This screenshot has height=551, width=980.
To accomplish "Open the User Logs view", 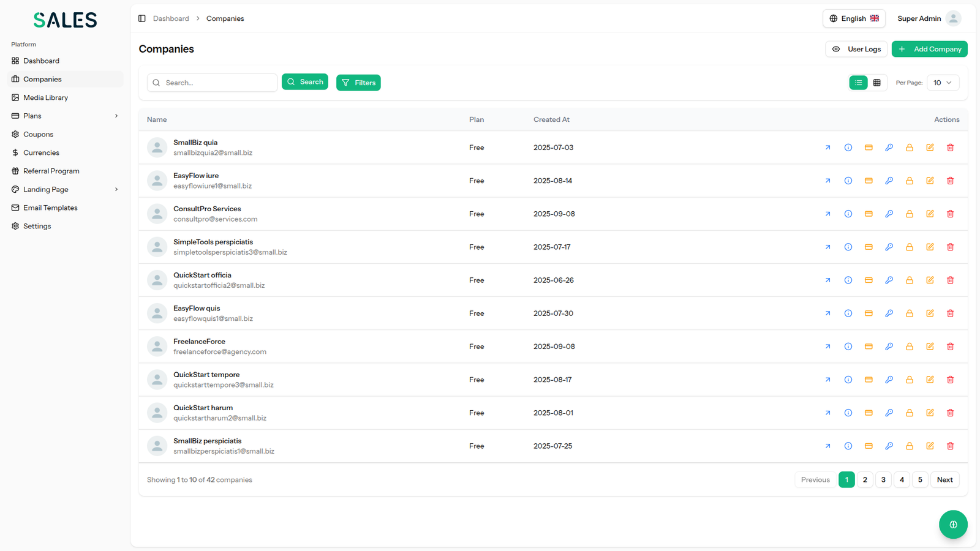I will pyautogui.click(x=856, y=49).
